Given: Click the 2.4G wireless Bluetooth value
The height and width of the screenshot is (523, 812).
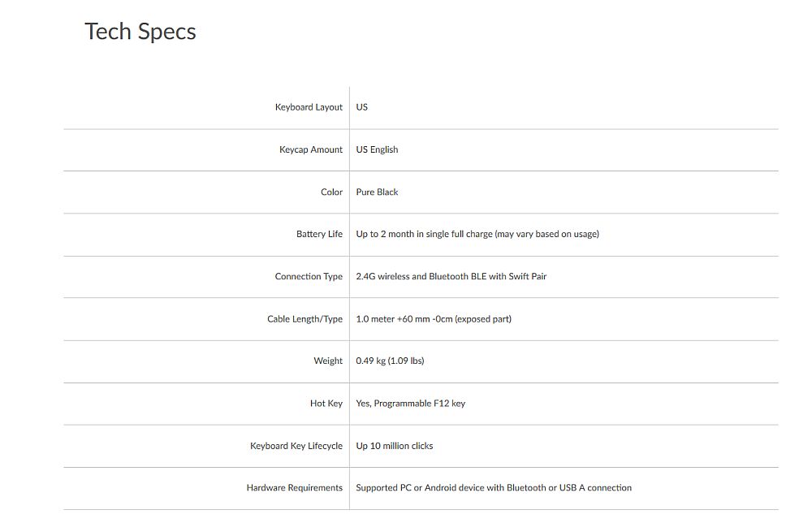Looking at the screenshot, I should coord(451,277).
